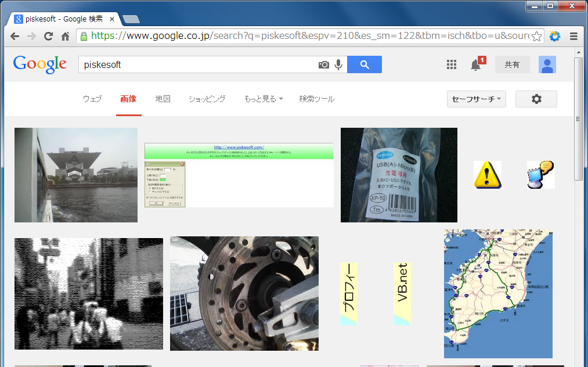Open the black-and-white grainy photo
This screenshot has width=588, height=367.
click(x=89, y=294)
